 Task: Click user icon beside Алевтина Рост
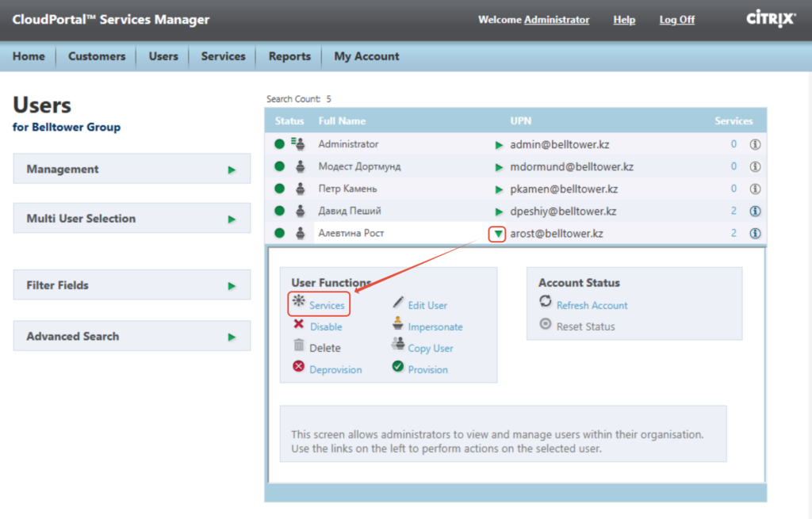(x=300, y=233)
